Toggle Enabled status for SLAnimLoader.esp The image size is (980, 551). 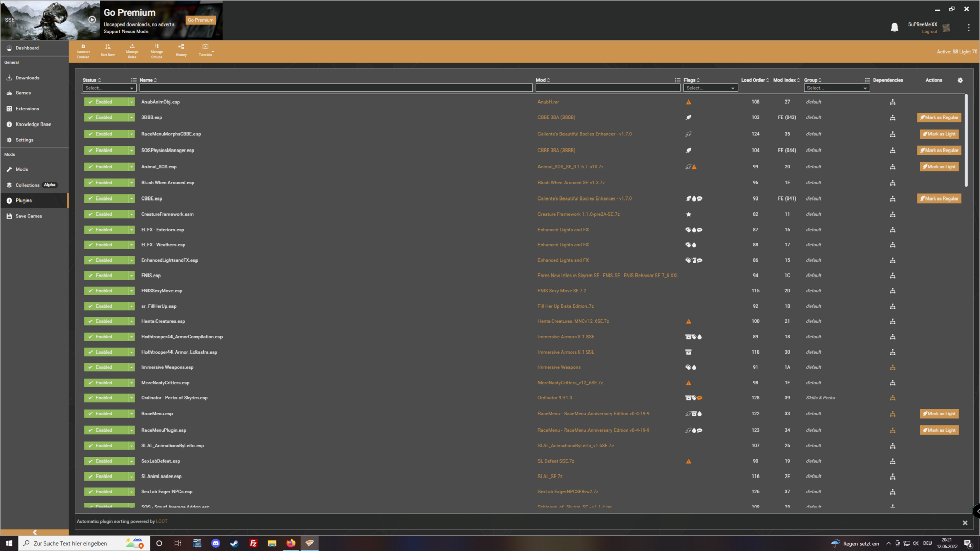click(105, 477)
